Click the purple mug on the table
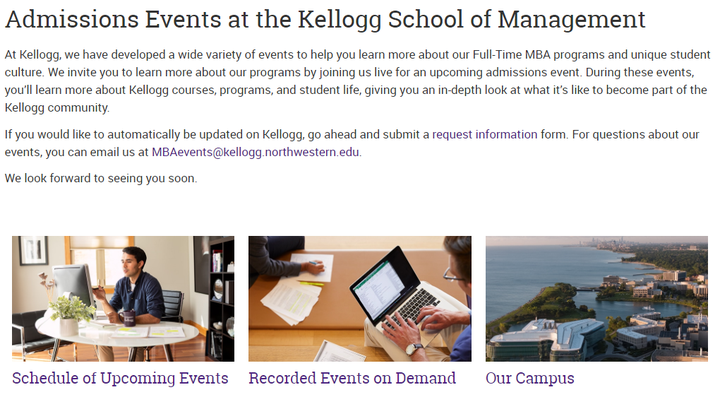The image size is (720, 397). pos(129,318)
